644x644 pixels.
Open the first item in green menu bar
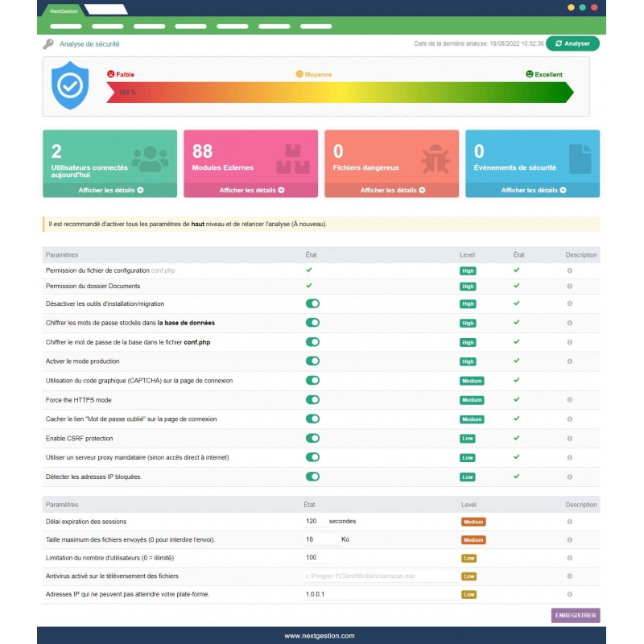[65, 27]
